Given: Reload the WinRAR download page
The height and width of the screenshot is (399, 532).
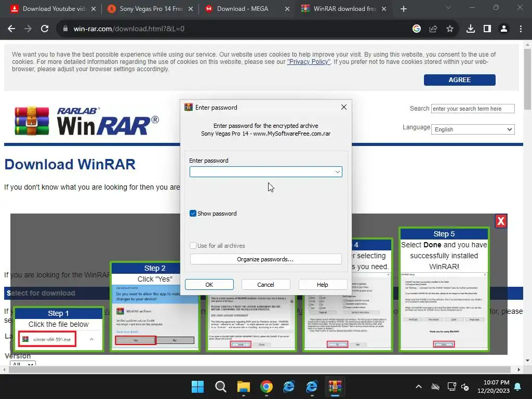Looking at the screenshot, I should pos(45,29).
